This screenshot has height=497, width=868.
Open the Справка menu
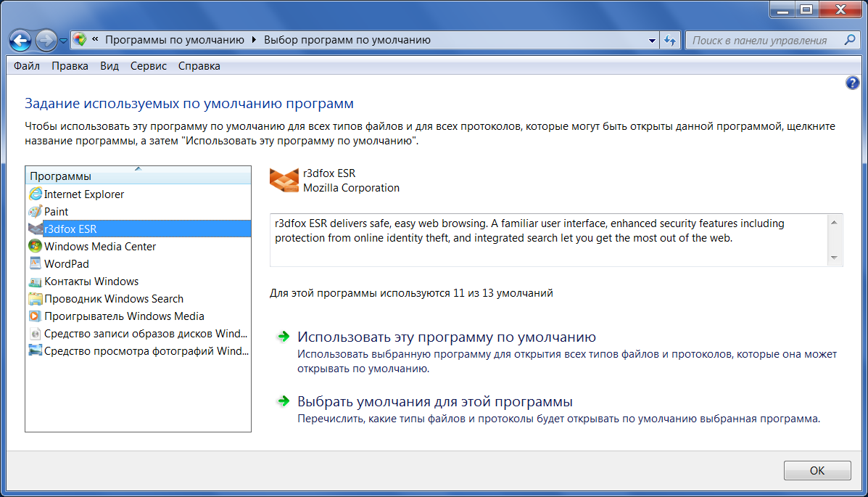pos(199,66)
